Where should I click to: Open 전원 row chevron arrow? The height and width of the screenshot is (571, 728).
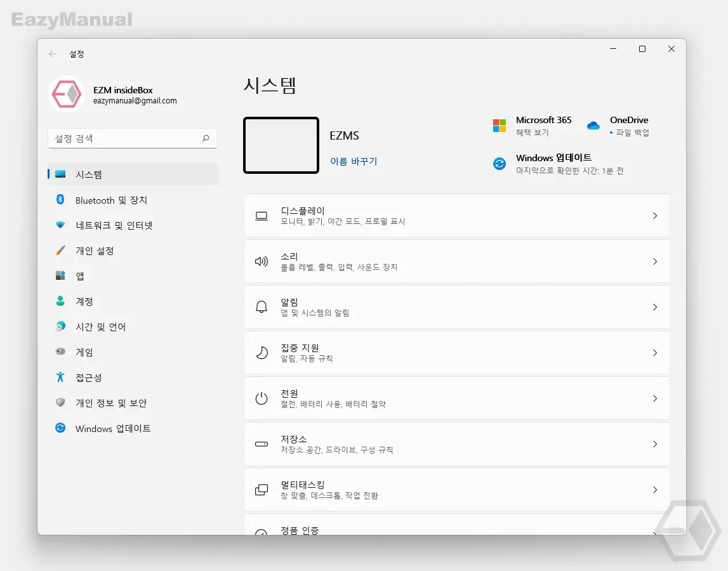[x=654, y=398]
